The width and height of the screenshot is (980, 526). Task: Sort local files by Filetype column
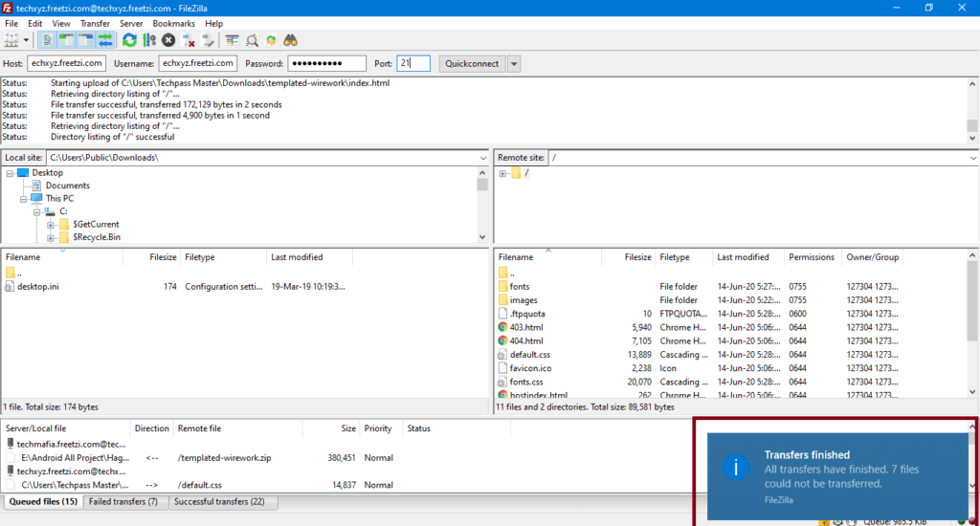[223, 256]
